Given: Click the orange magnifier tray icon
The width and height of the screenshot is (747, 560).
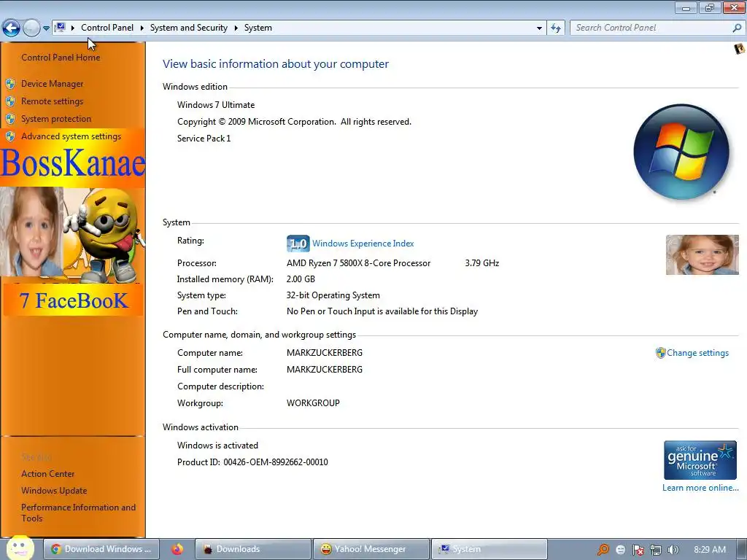Looking at the screenshot, I should tap(603, 550).
